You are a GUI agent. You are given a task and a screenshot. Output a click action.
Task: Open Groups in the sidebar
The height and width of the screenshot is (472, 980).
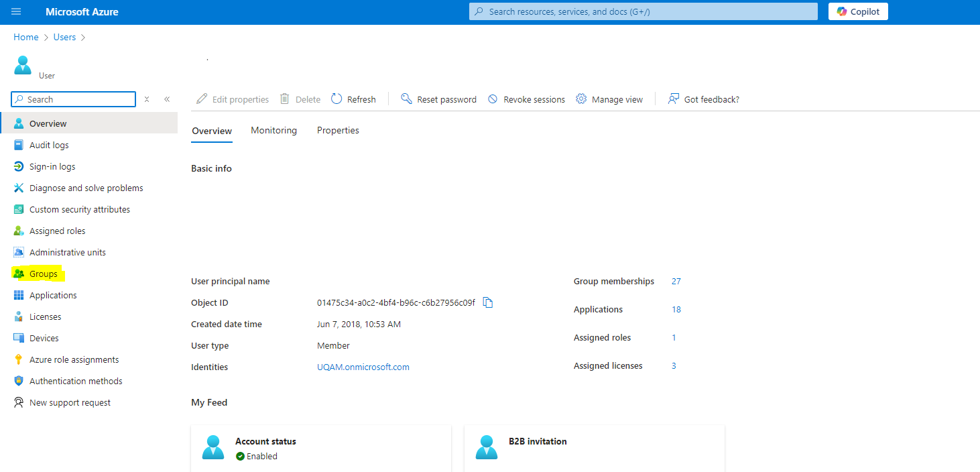click(x=43, y=274)
